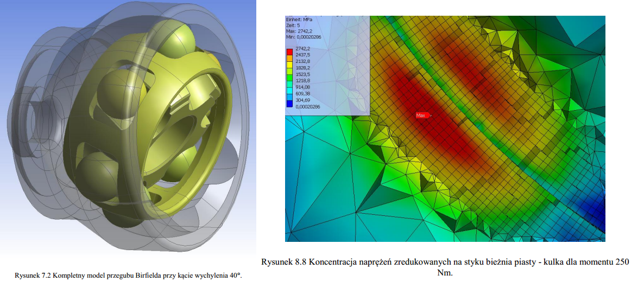Viewport: 644px width, 282px height.
Task: Click the dark blue swatch at legend bottom
Action: tap(291, 104)
